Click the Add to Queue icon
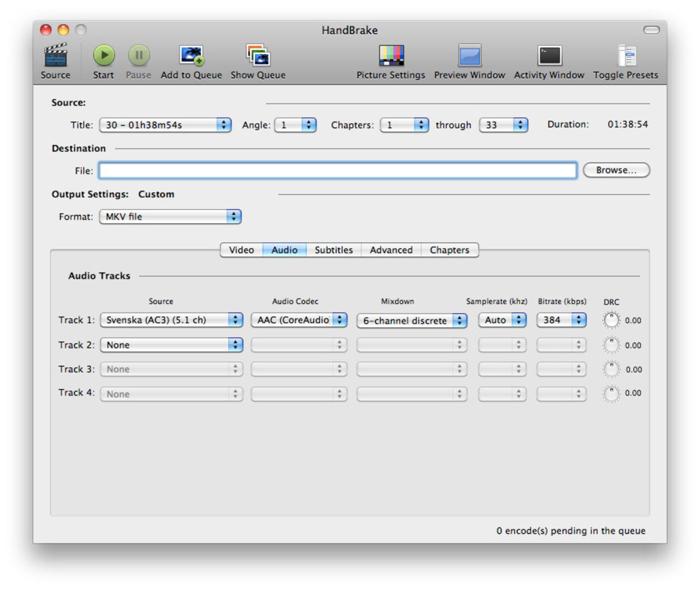The image size is (700, 589). click(x=191, y=56)
